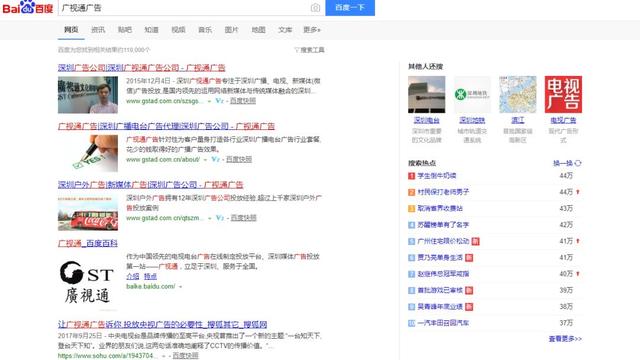Viewport: 640px width, 360px height.
Task: Expand arrow next to gstad.com.cn/szsgs URL
Action: [209, 101]
